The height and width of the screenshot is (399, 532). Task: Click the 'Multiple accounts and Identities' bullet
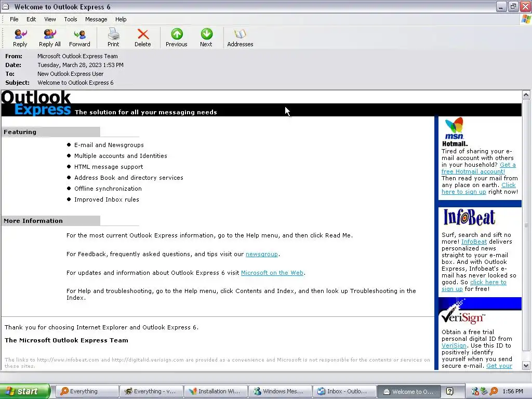click(x=121, y=156)
